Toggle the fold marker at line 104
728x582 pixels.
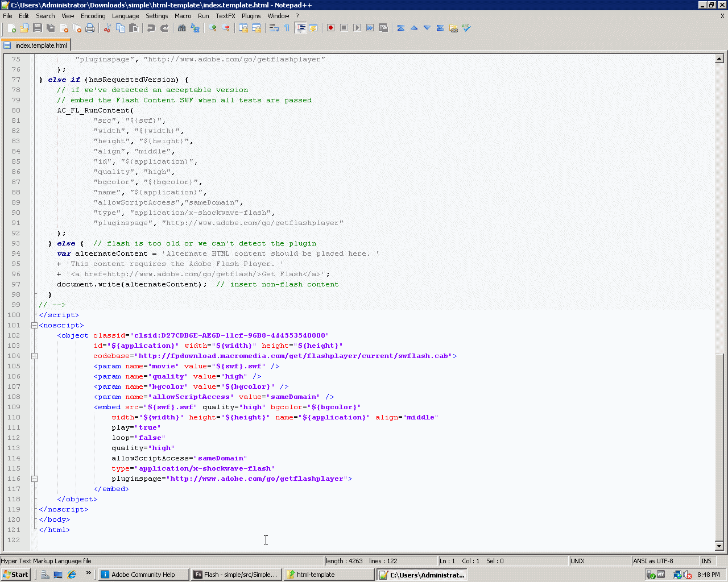(x=34, y=356)
